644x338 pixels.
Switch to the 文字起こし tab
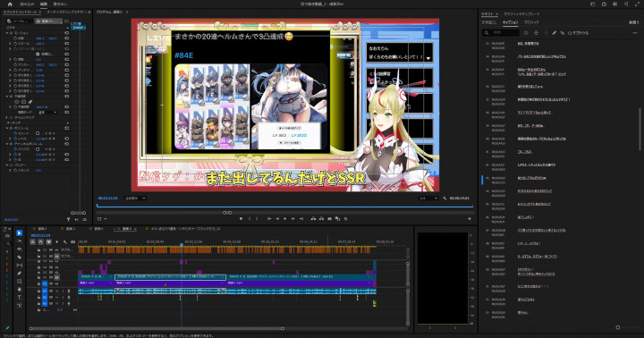489,22
